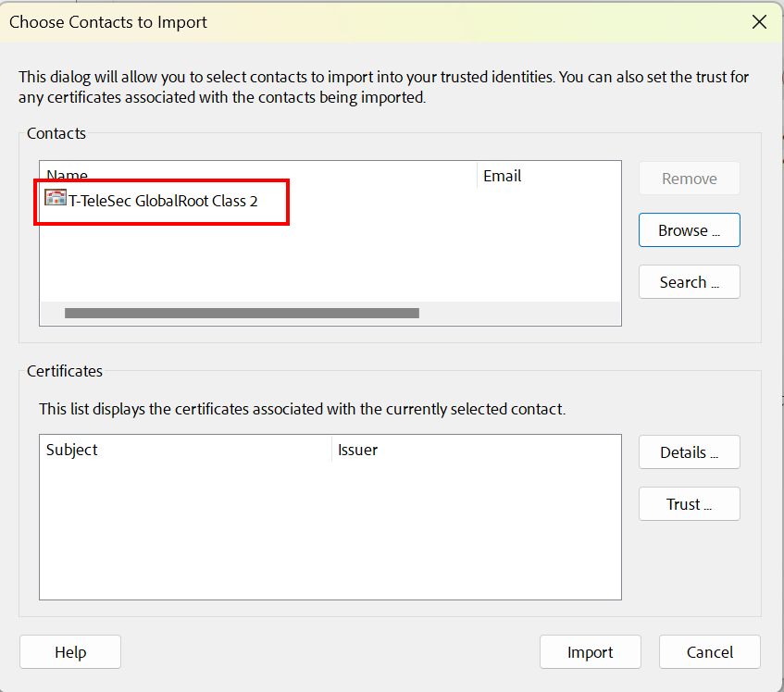Viewport: 784px width, 692px height.
Task: Get Help for this dialog
Action: pos(69,651)
